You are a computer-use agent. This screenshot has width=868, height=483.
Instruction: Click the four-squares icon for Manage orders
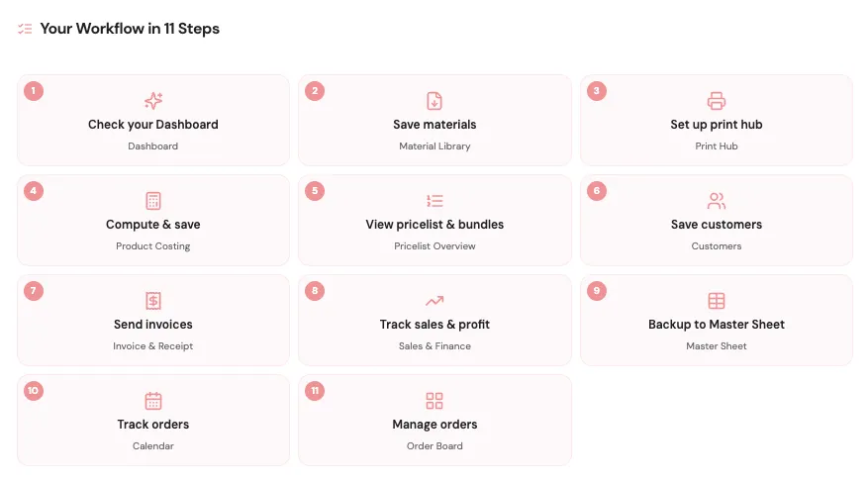point(434,401)
